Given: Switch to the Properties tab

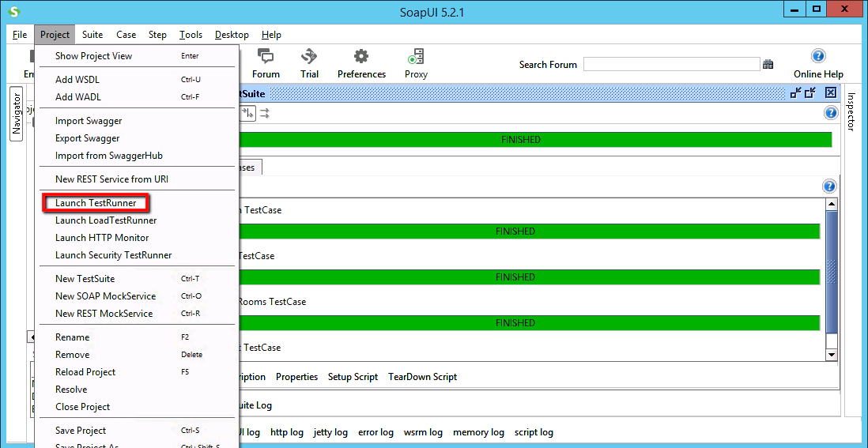Looking at the screenshot, I should 296,377.
